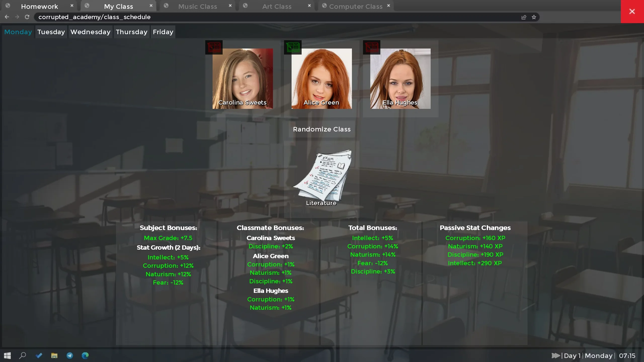The height and width of the screenshot is (362, 644).
Task: Toggle red book icon above Ella Hughes
Action: [x=372, y=47]
